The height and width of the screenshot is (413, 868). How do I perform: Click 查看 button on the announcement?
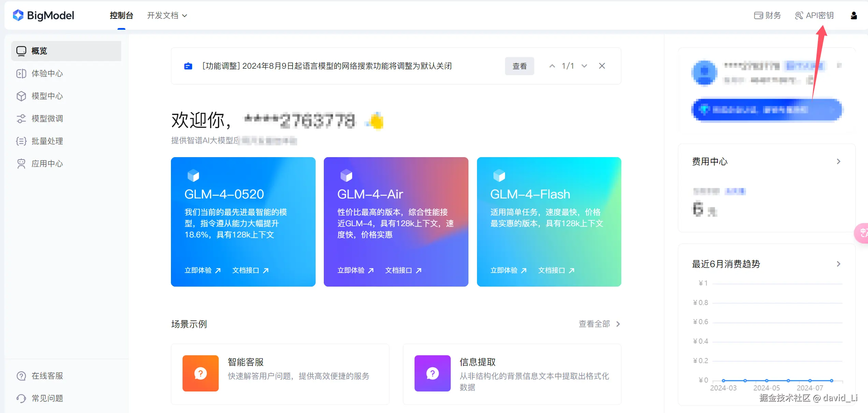coord(519,66)
